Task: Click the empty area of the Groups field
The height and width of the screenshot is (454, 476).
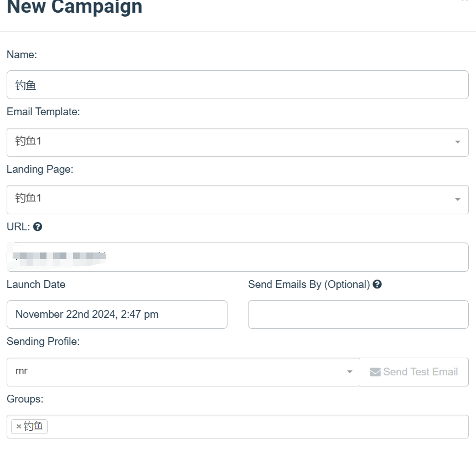Action: pos(258,426)
